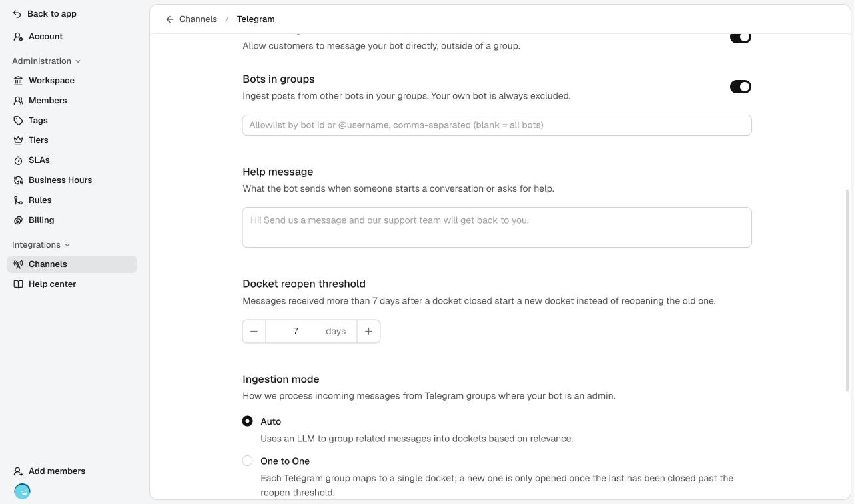
Task: Click the Add members button label
Action: (x=57, y=471)
